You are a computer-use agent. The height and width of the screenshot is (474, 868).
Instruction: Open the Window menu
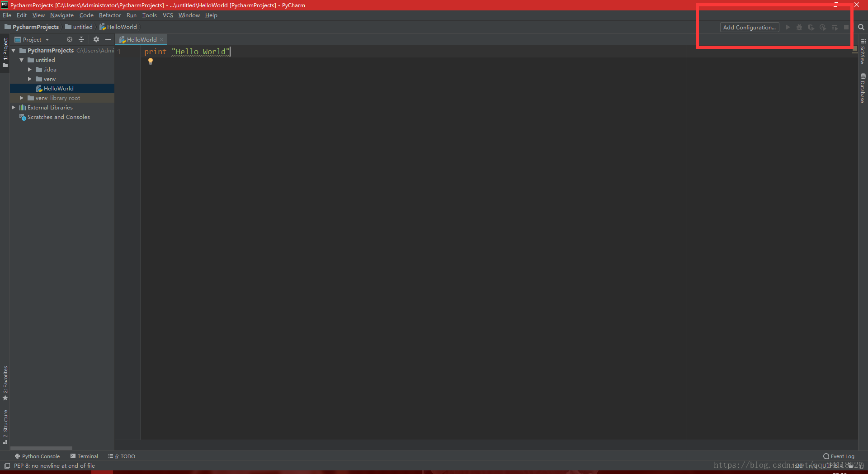(189, 15)
